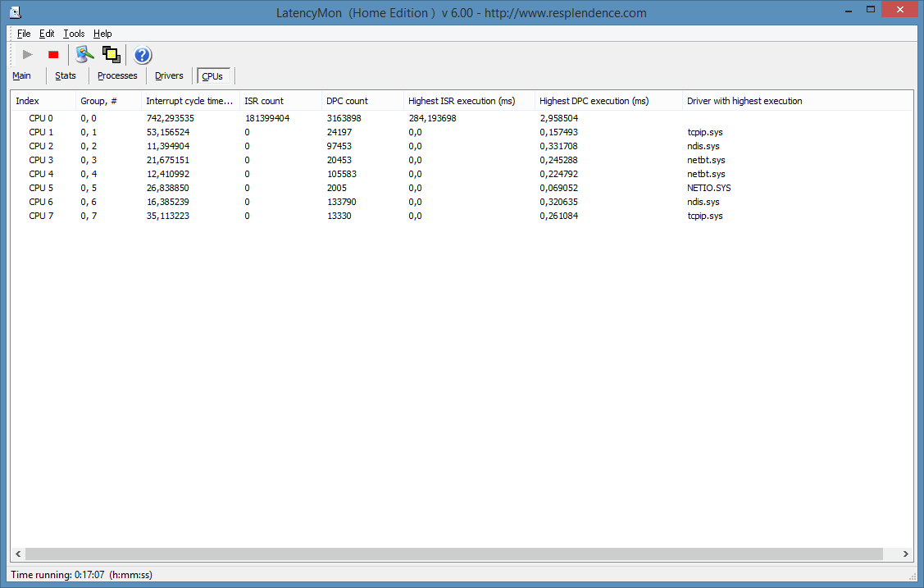Switch to the Main tab
This screenshot has width=924, height=588.
pos(22,75)
